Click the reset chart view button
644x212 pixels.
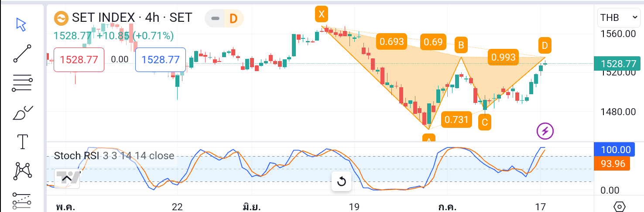coord(342,181)
